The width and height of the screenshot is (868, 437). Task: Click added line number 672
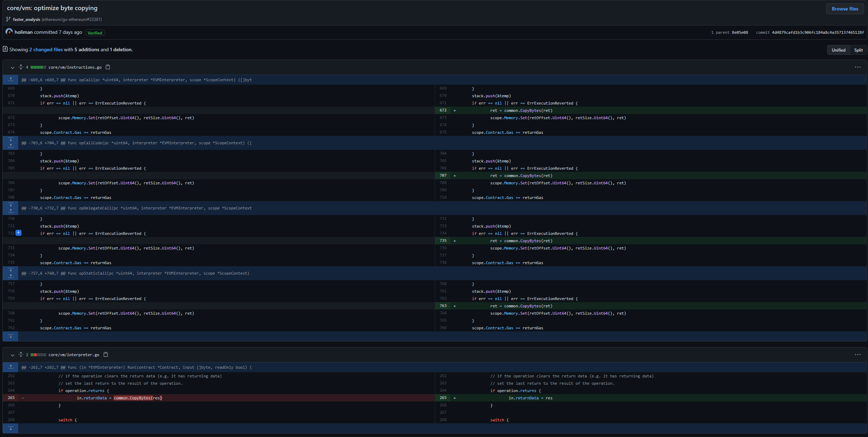click(443, 110)
